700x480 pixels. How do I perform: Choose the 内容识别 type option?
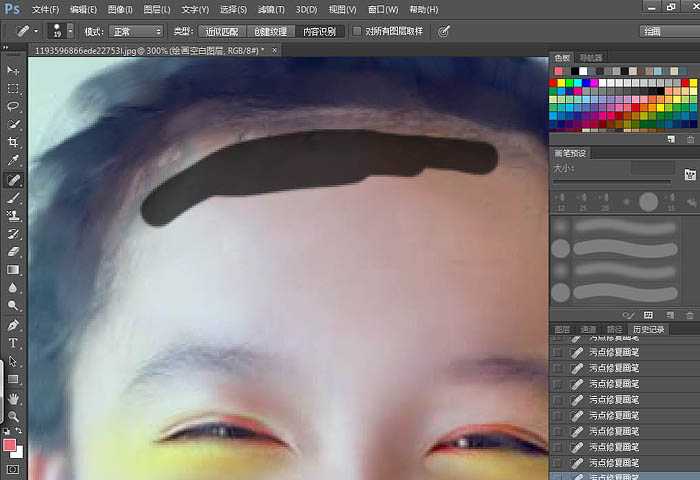(x=320, y=31)
